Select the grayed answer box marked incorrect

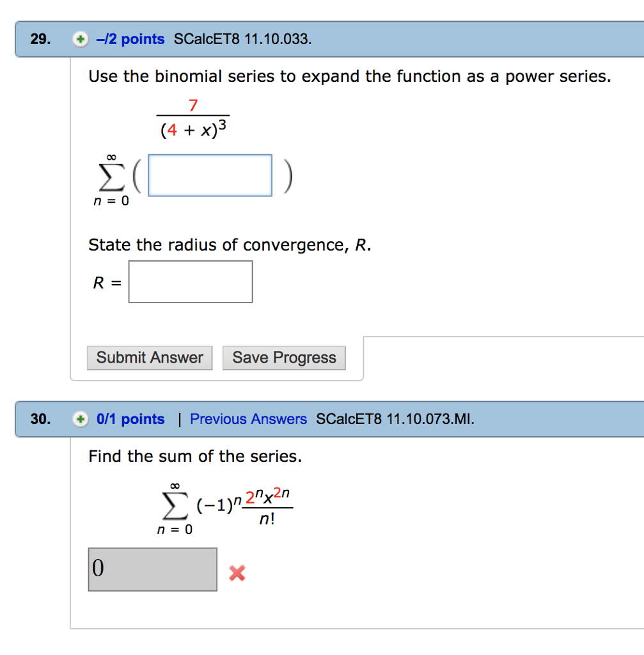click(152, 569)
